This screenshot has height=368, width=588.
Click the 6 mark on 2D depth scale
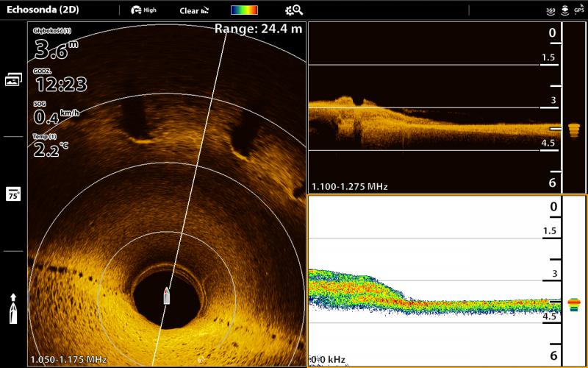coord(553,355)
